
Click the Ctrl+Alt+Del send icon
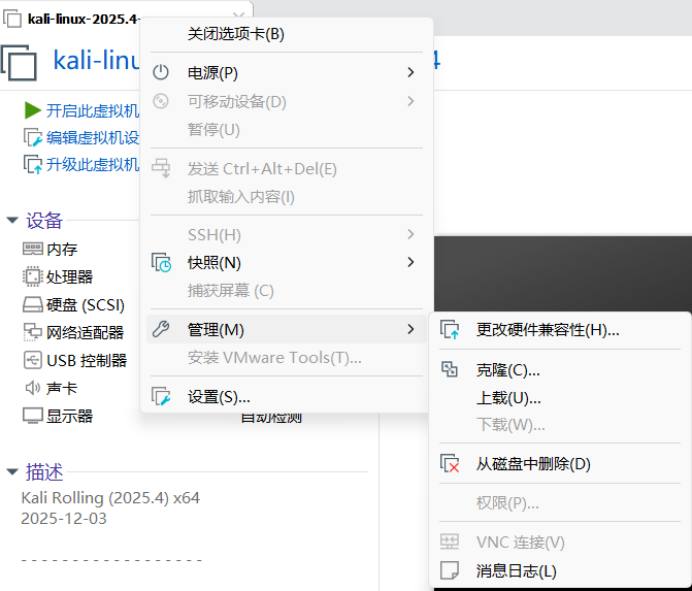coord(161,168)
